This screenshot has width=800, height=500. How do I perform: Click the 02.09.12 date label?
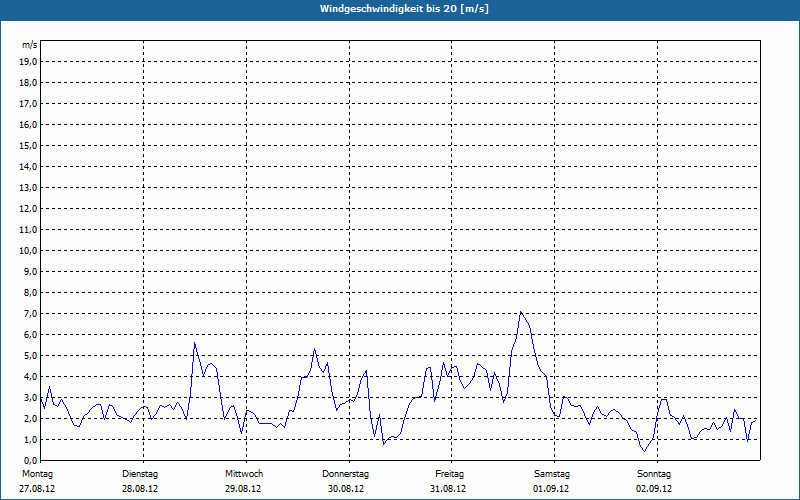pyautogui.click(x=654, y=489)
